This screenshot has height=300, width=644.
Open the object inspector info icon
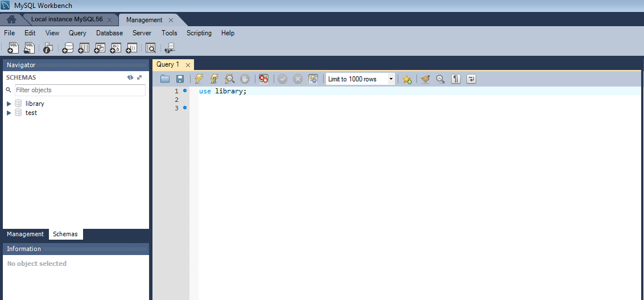pos(48,48)
